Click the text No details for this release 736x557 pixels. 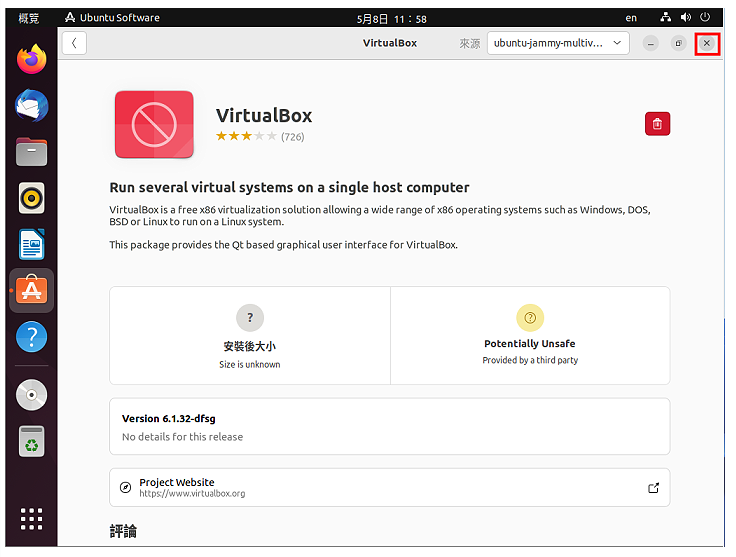(183, 437)
